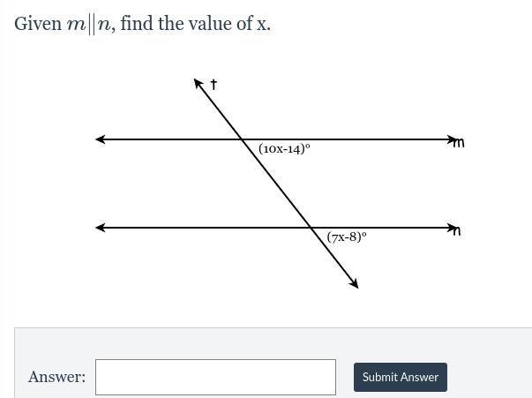Click the 'Answer:' label text
Screen dimensions: 532x398
point(56,377)
